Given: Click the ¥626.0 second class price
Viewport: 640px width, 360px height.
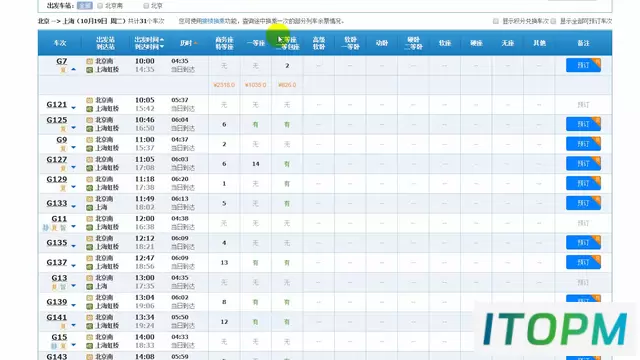Looking at the screenshot, I should point(287,85).
